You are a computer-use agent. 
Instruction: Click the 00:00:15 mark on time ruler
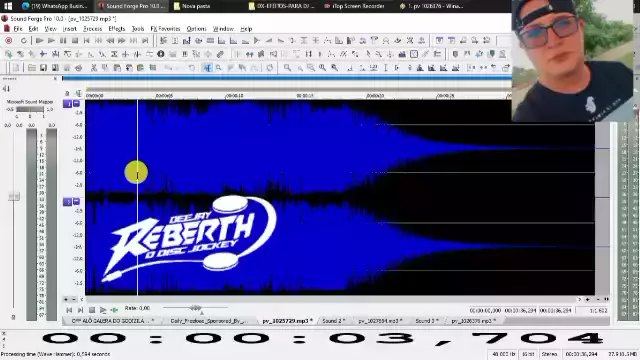[304, 96]
